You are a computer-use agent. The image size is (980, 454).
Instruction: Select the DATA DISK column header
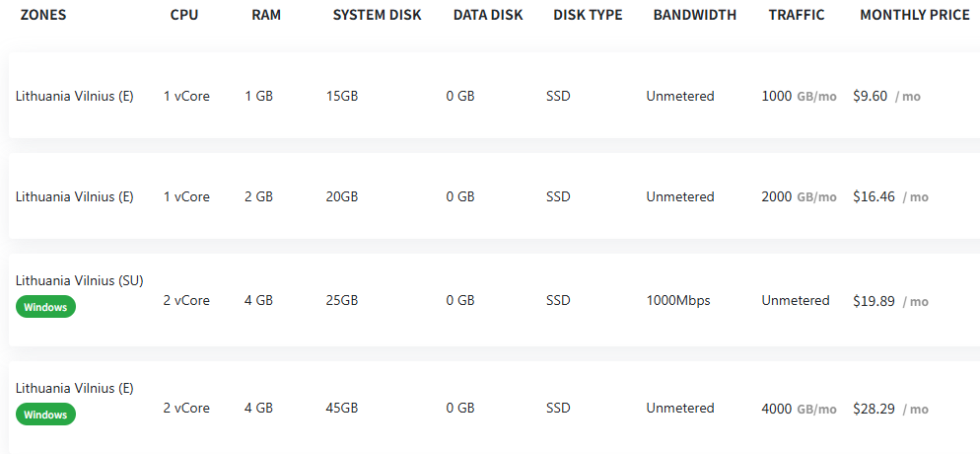pos(488,15)
